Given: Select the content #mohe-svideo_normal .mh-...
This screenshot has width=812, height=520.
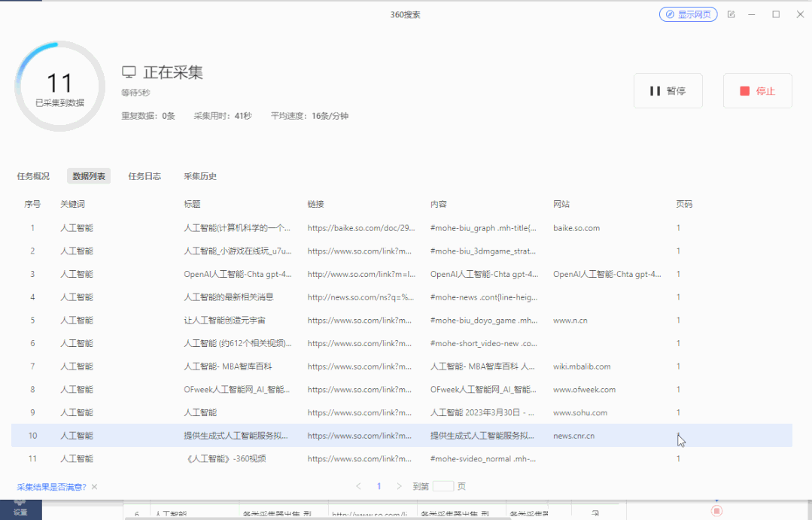Looking at the screenshot, I should pos(483,459).
